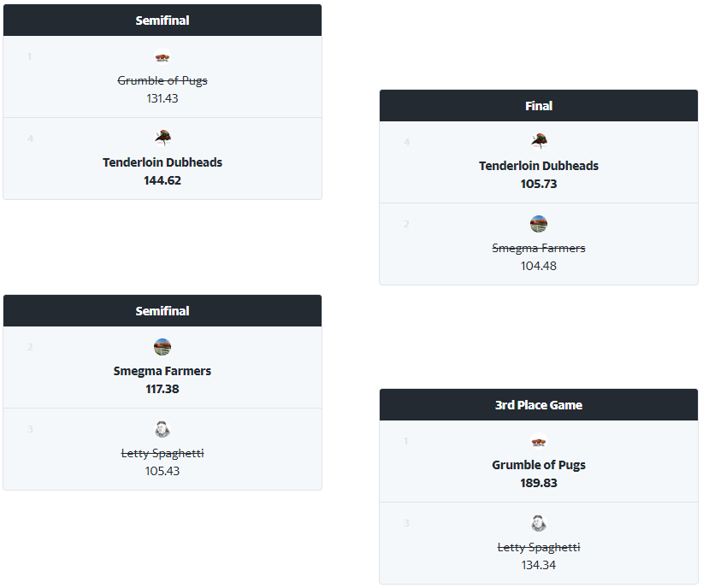Open Tenderloin Dubheads name in top semifinal
703x588 pixels.
pyautogui.click(x=162, y=162)
